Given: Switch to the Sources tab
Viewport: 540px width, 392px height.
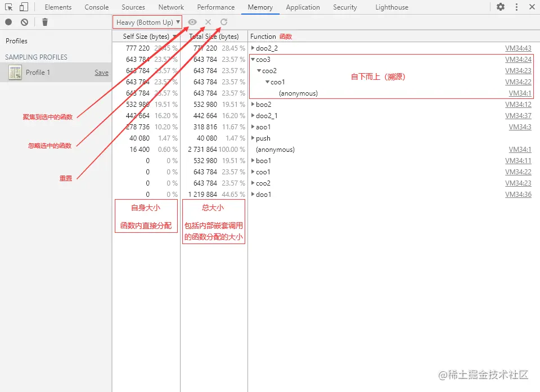Looking at the screenshot, I should click(x=133, y=7).
